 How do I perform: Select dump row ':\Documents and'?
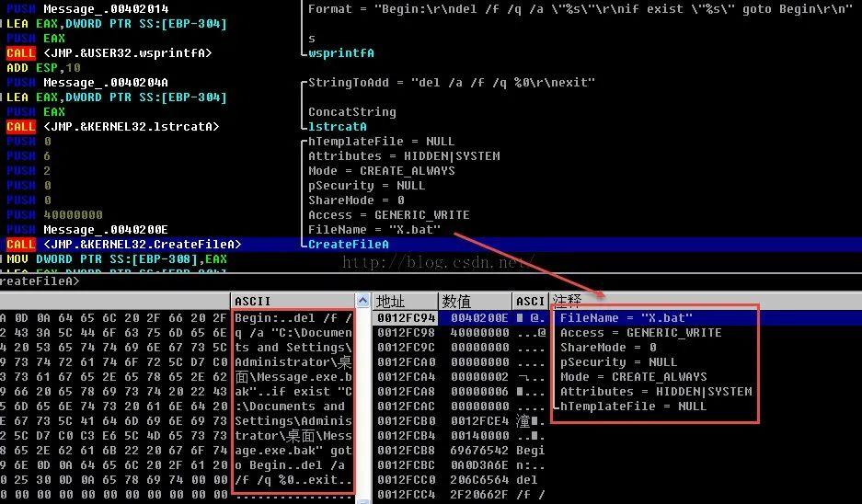[x=290, y=407]
